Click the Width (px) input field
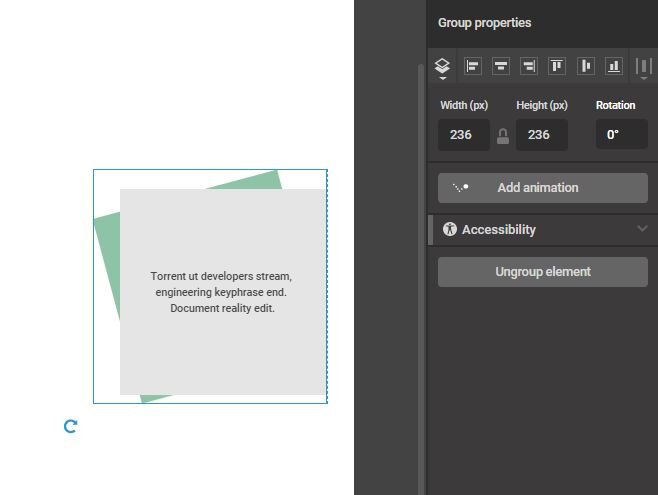Screen dimensions: 658x495 click(x=463, y=135)
